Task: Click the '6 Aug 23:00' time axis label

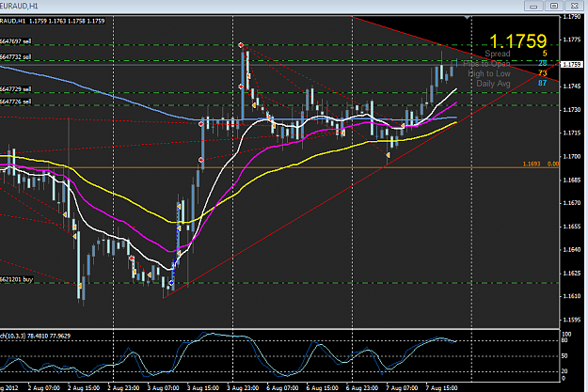Action: coord(362,388)
